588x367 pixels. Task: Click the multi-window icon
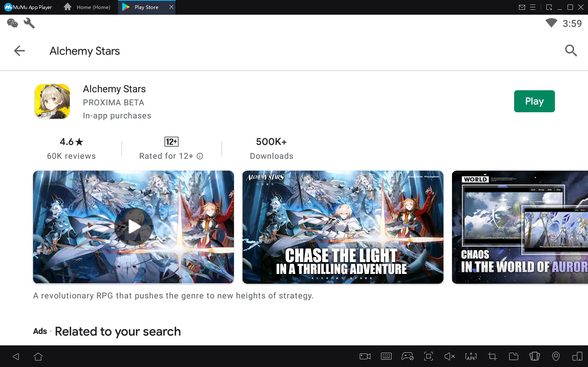577,356
